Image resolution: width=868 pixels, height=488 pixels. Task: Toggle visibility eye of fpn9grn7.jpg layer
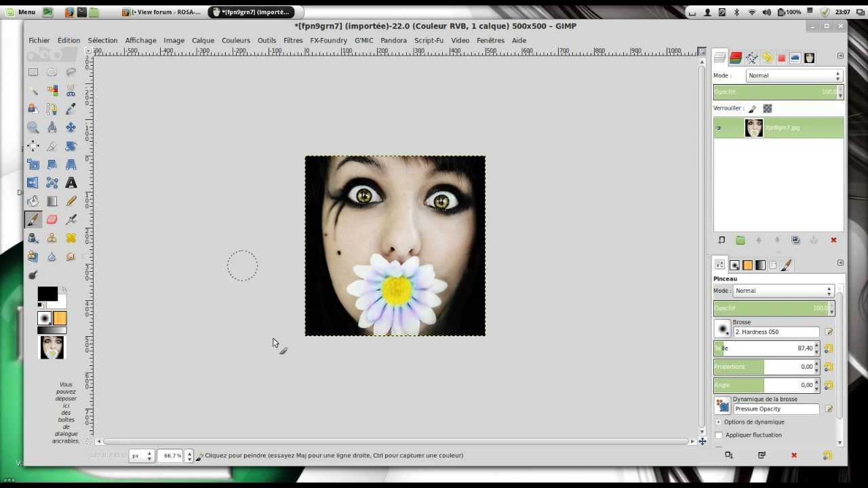[719, 127]
